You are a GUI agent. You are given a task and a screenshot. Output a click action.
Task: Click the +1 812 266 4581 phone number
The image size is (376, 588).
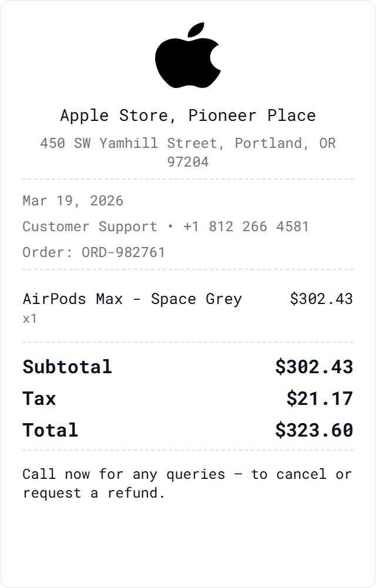tap(246, 227)
